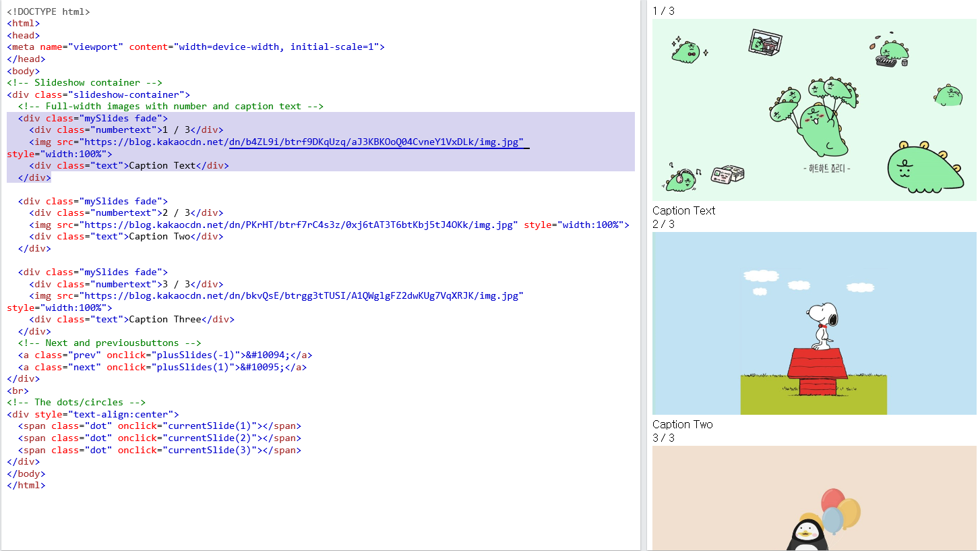
Task: Click the currentSlide(1) dot span line
Action: 160,426
